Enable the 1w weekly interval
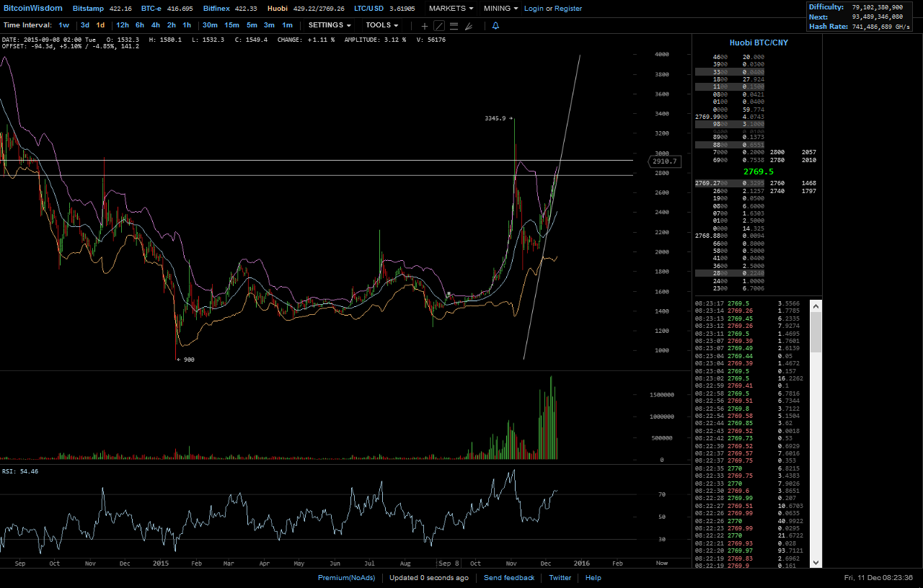 [63, 25]
